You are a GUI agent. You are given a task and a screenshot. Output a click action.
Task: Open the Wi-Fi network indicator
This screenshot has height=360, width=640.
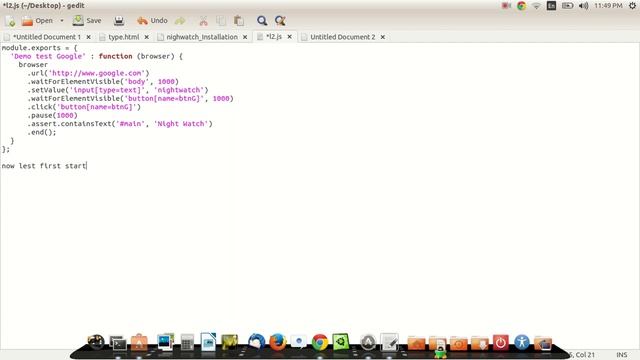coord(536,6)
